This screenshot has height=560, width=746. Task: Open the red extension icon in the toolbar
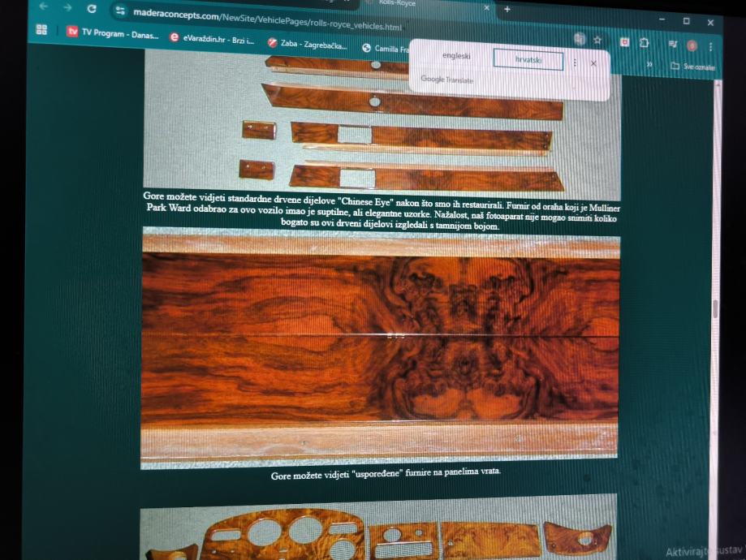coord(625,42)
